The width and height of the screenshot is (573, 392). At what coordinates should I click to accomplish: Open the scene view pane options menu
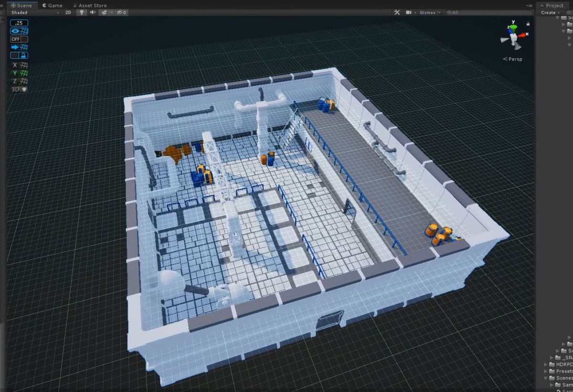529,5
